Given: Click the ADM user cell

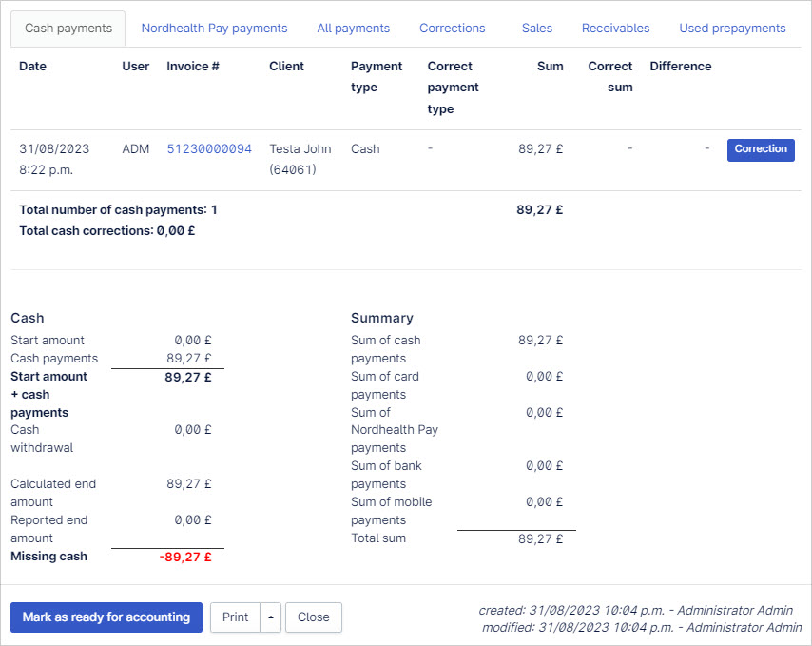Looking at the screenshot, I should 136,149.
